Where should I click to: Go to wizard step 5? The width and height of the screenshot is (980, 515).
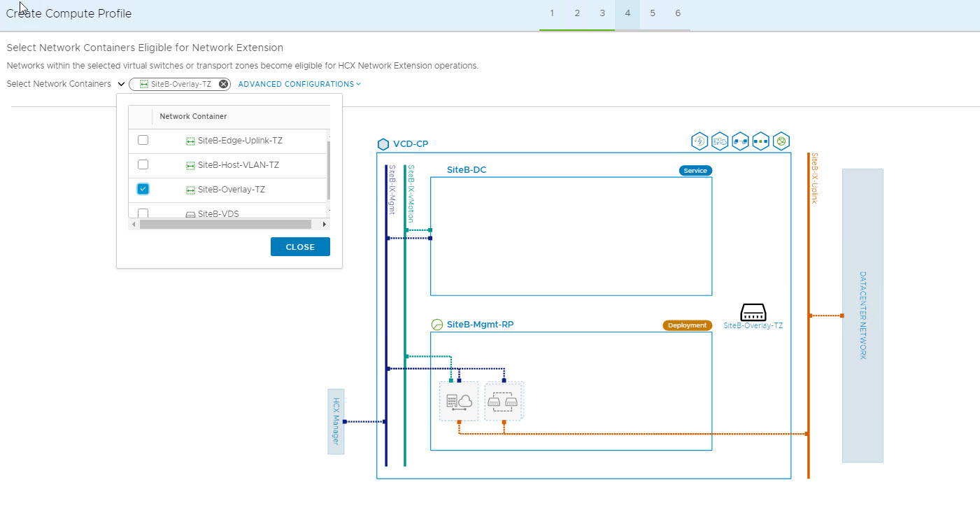click(x=652, y=13)
